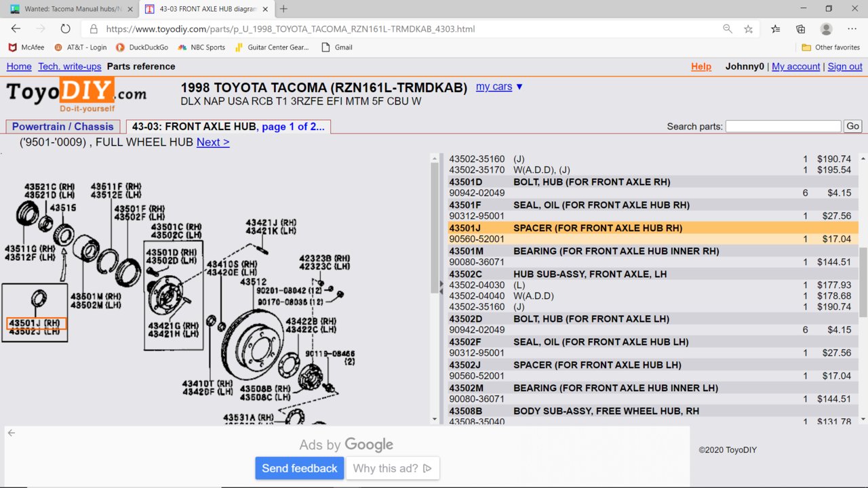Reload the page with refresh icon

65,29
